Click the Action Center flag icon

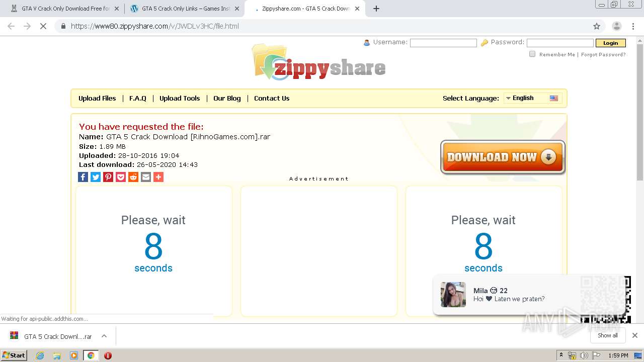595,355
